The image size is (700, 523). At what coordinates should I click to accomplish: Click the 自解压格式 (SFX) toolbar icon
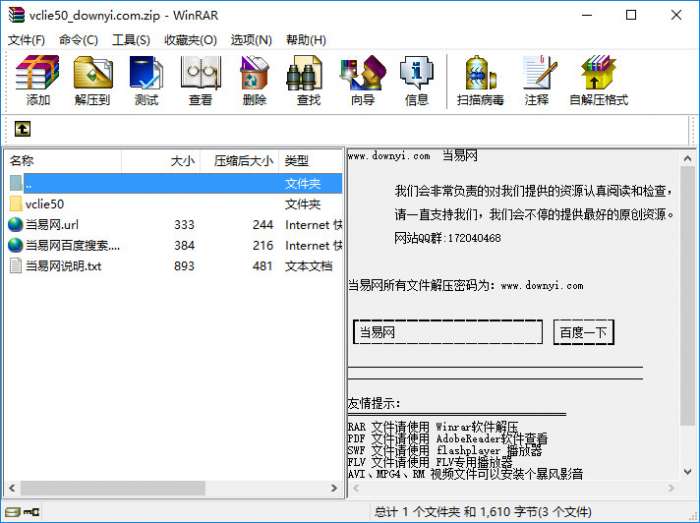click(x=598, y=80)
